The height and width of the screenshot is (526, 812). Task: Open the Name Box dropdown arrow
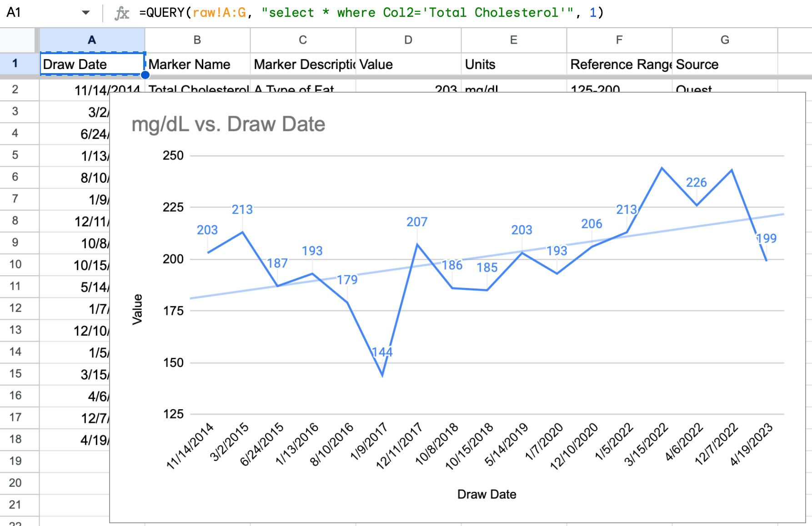click(x=85, y=12)
